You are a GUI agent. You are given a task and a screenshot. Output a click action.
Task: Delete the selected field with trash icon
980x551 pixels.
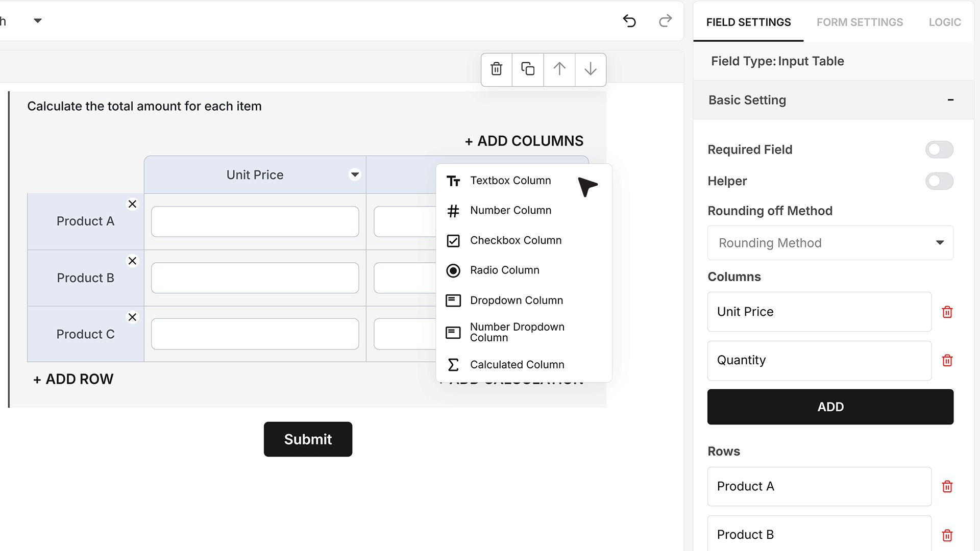[x=496, y=69]
